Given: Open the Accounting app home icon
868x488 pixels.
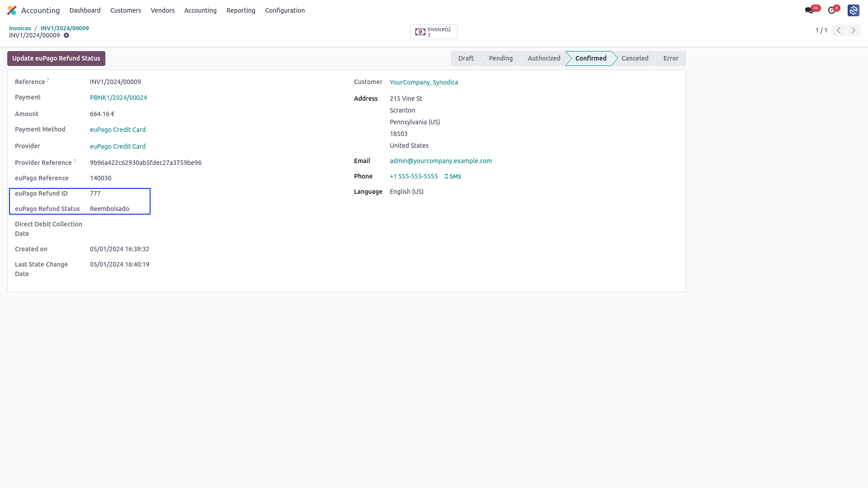Looking at the screenshot, I should coord(12,10).
